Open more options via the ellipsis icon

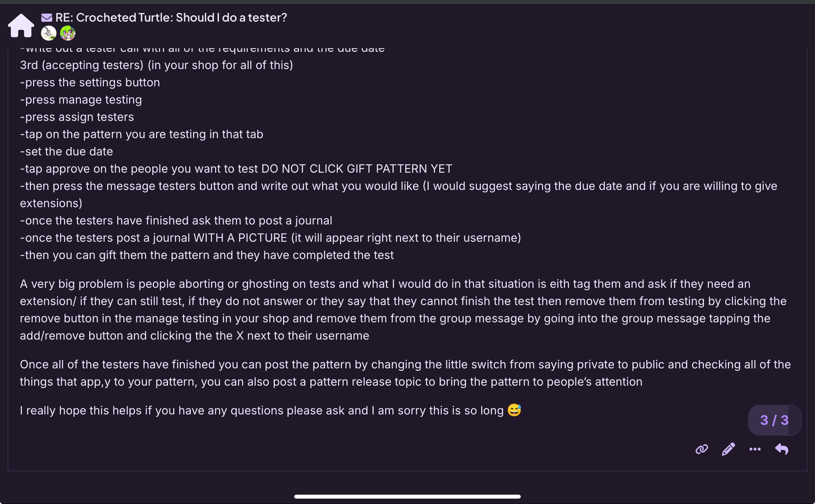755,449
